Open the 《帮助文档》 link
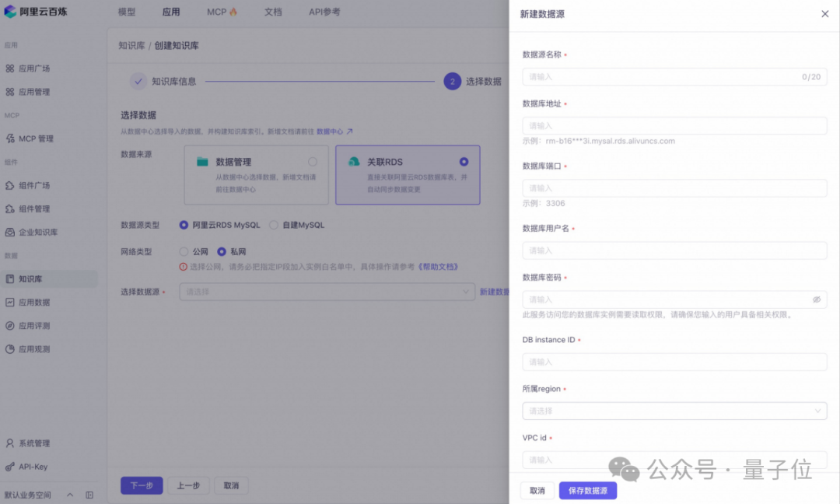The width and height of the screenshot is (840, 504). (x=438, y=267)
